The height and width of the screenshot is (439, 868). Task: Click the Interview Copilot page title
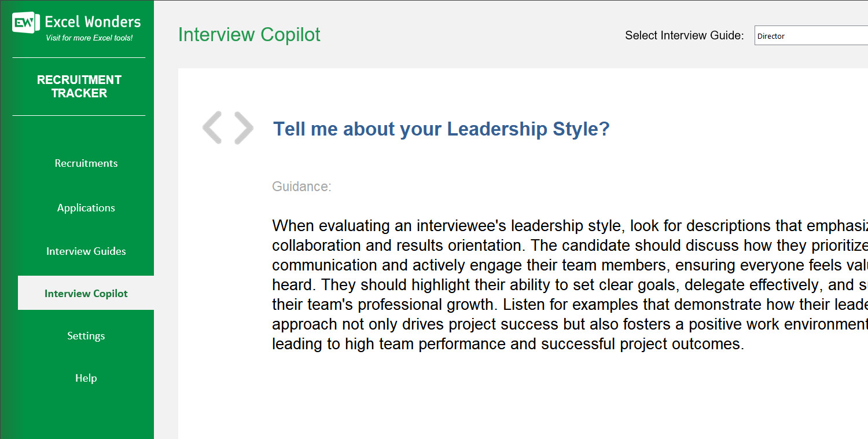(249, 35)
